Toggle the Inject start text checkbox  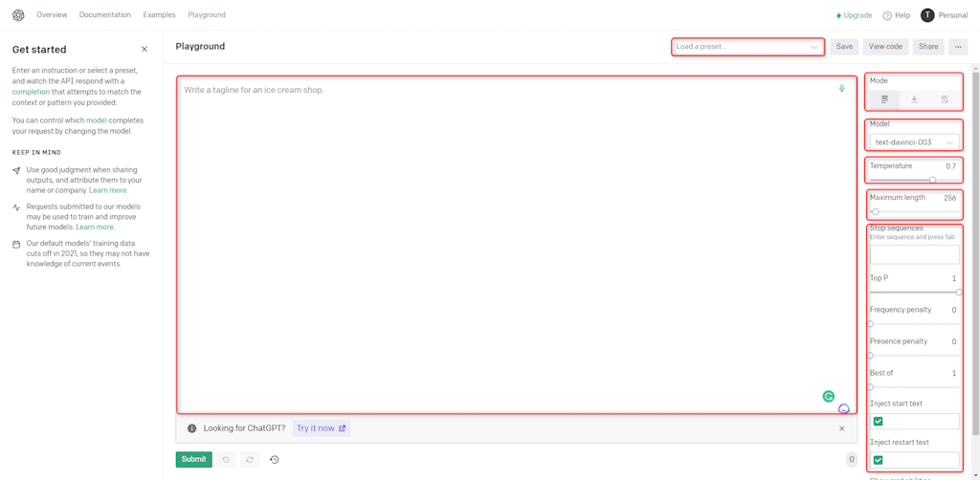click(x=879, y=422)
